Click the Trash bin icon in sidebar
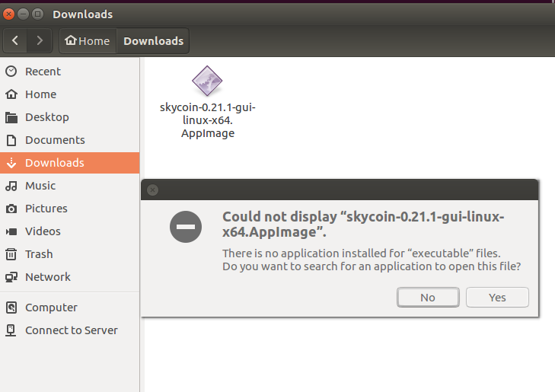The width and height of the screenshot is (555, 392). pyautogui.click(x=11, y=254)
